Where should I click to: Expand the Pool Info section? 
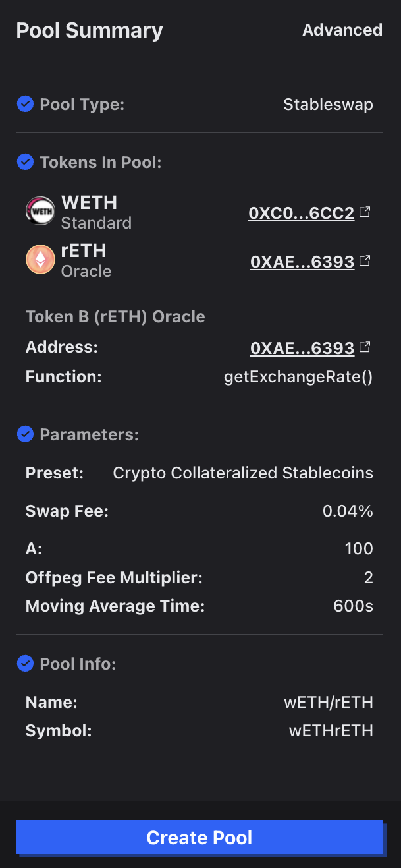tap(76, 664)
